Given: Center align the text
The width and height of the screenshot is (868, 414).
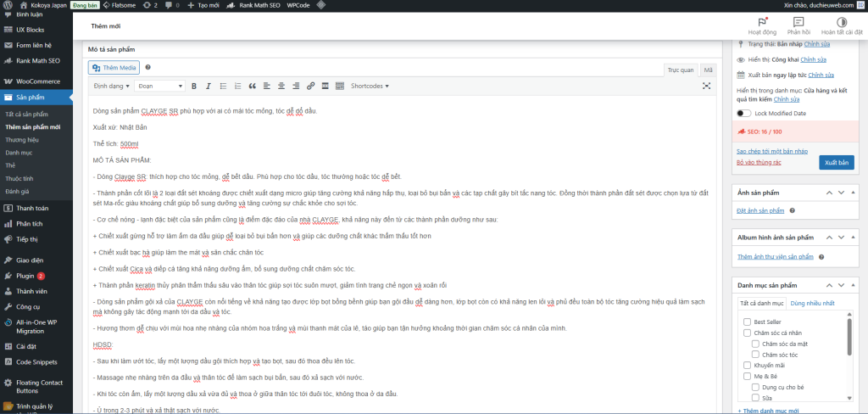Looking at the screenshot, I should [x=279, y=86].
